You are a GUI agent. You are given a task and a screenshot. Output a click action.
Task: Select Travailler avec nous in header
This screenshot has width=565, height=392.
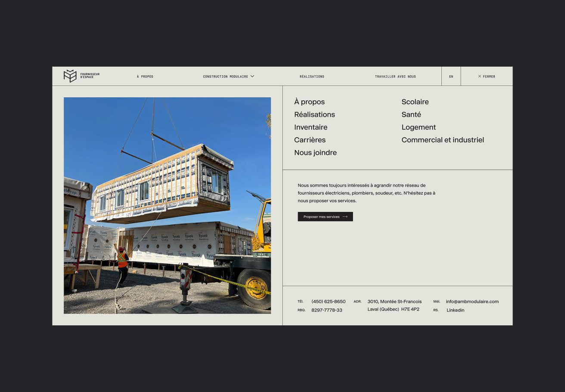coord(395,77)
